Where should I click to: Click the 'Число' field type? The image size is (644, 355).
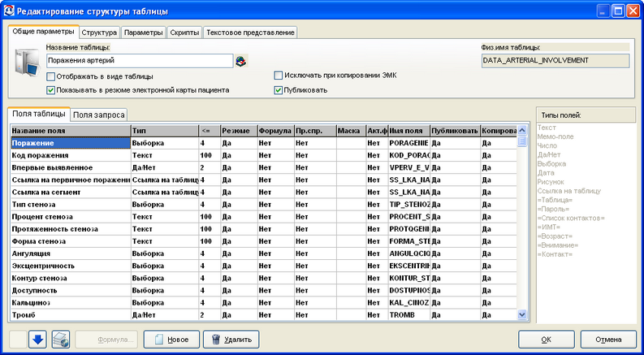pos(547,146)
